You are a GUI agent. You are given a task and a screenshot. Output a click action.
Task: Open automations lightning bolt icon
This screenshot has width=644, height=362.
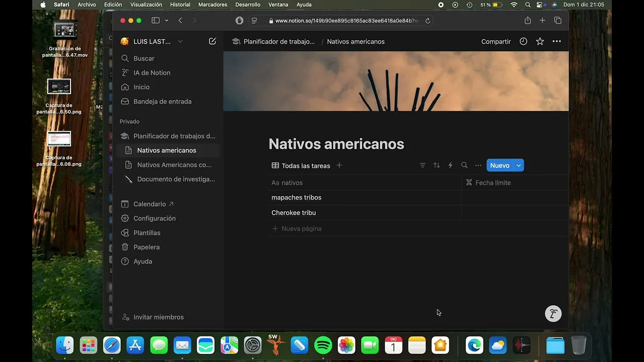point(450,165)
